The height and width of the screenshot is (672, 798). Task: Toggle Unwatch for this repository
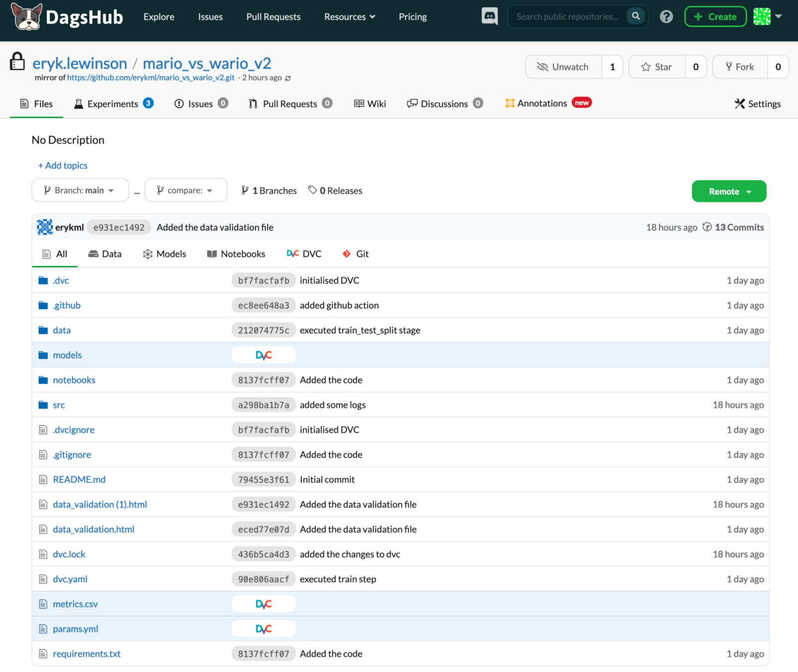[x=564, y=67]
